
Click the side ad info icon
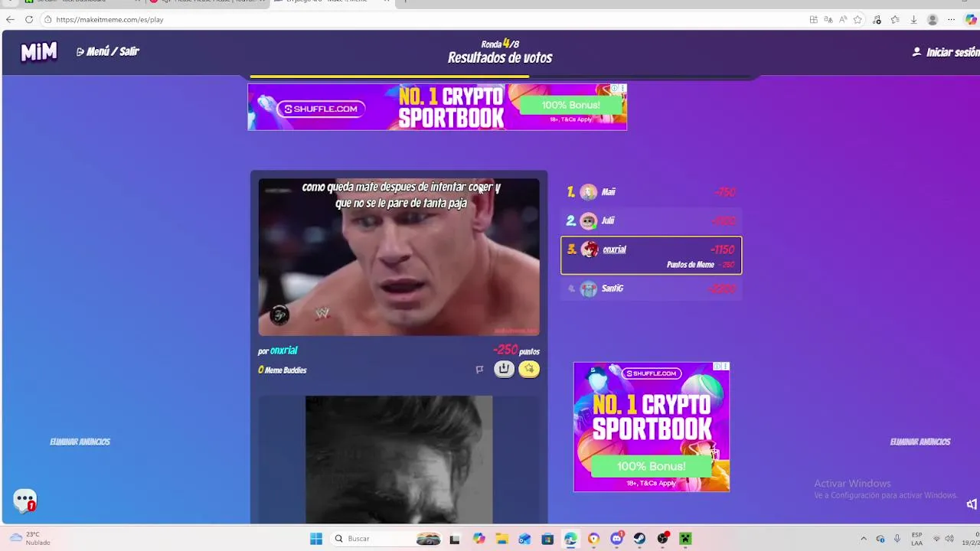tap(718, 366)
